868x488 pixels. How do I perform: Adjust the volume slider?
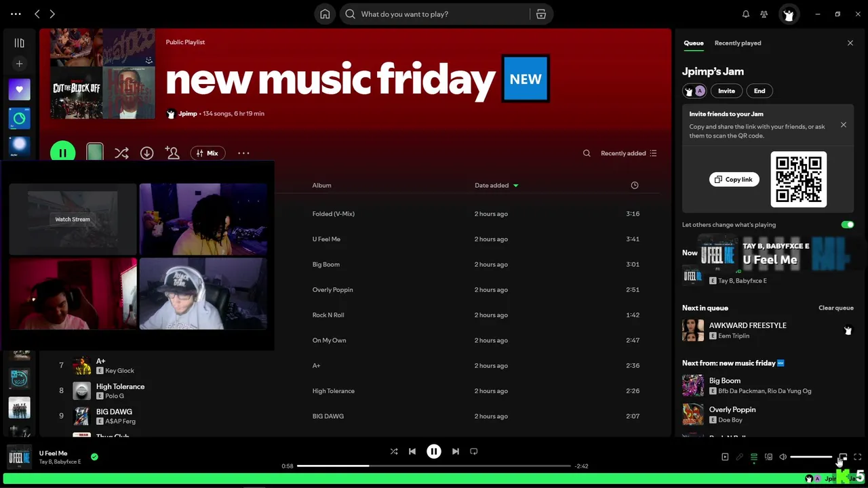coord(812,457)
